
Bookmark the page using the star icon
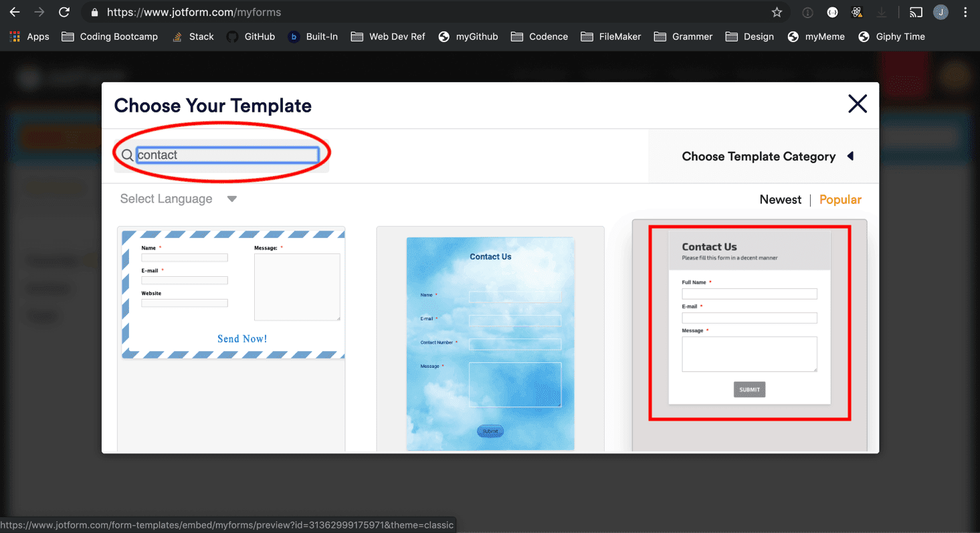pyautogui.click(x=777, y=11)
